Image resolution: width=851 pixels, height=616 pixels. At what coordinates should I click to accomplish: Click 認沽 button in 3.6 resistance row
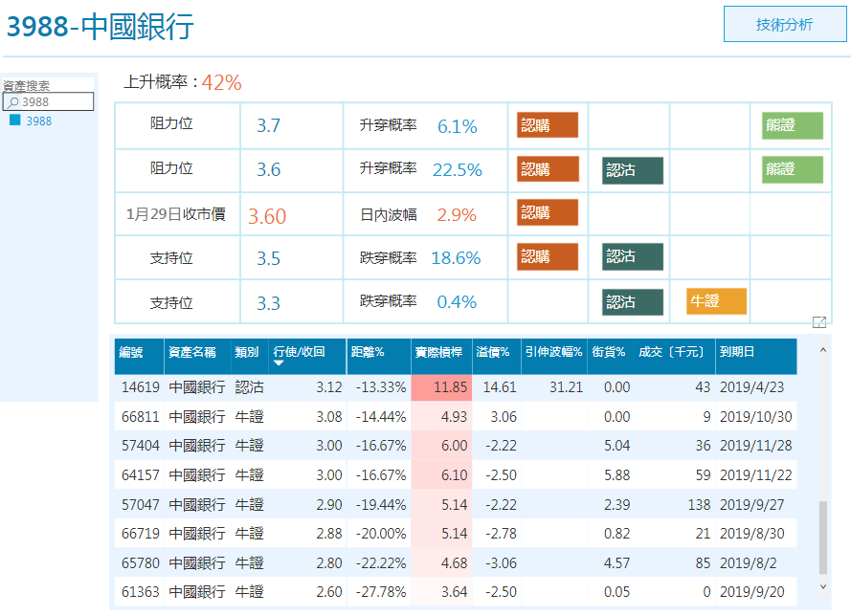click(x=633, y=170)
